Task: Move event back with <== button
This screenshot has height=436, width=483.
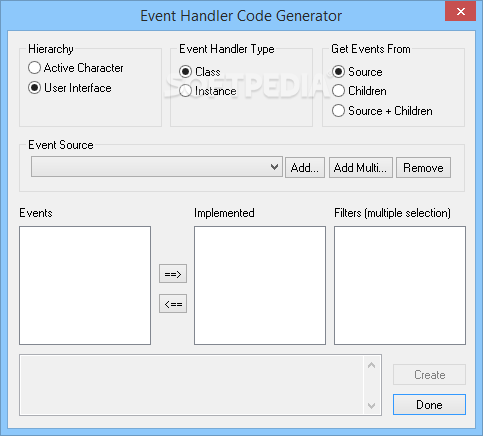Action: [173, 304]
